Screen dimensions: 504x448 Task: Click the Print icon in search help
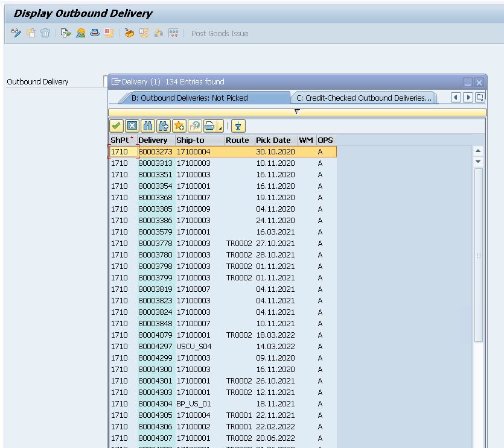pyautogui.click(x=209, y=126)
